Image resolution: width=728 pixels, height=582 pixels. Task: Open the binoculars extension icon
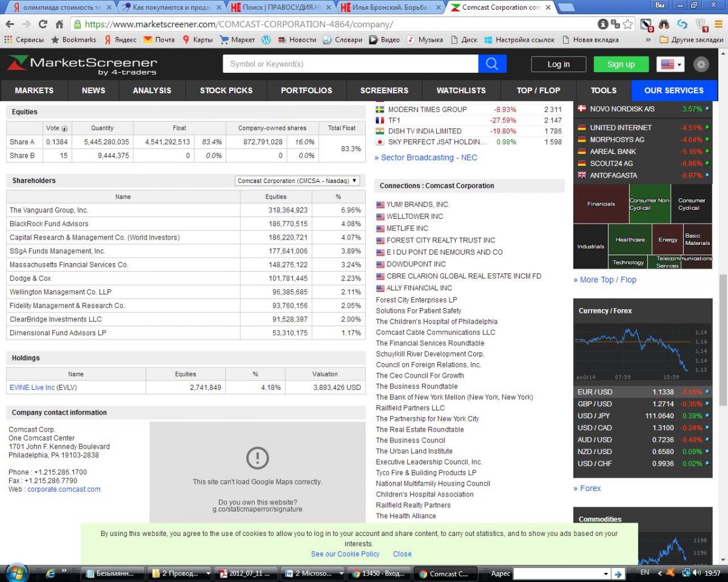(x=664, y=24)
